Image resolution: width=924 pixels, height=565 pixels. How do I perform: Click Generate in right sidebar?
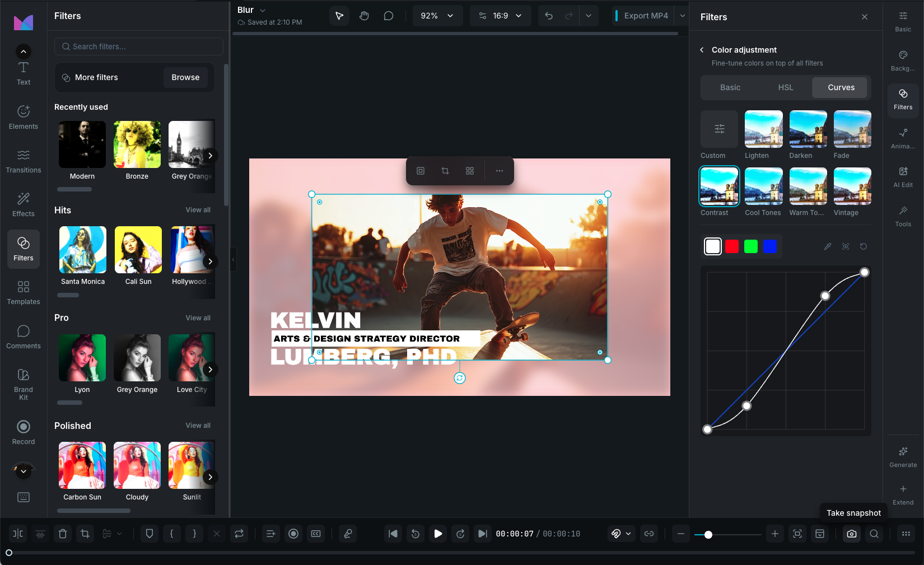pos(903,457)
